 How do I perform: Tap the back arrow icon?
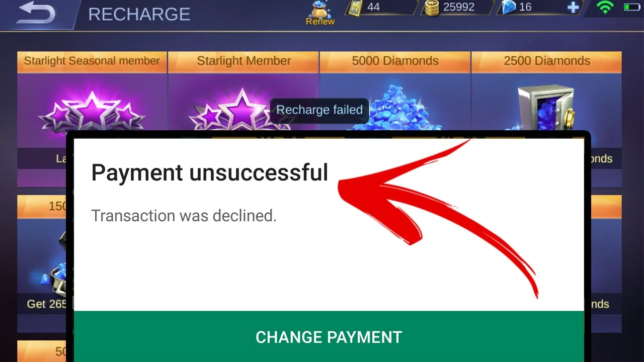click(35, 13)
